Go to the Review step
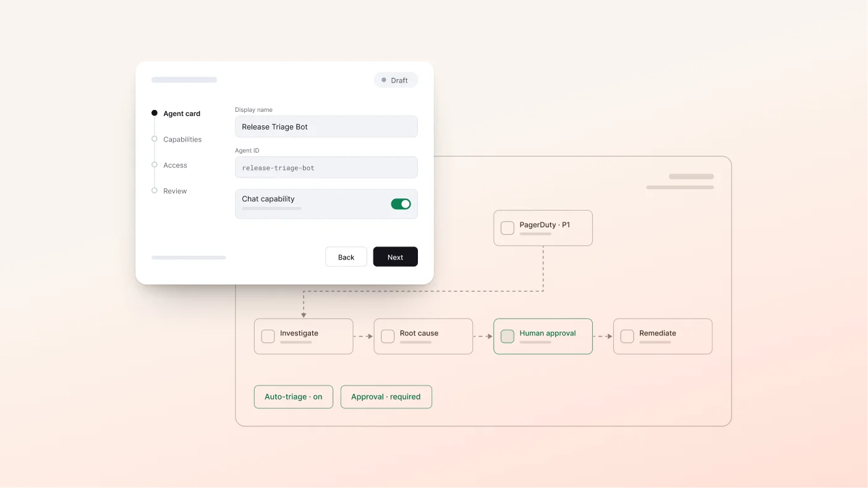The image size is (868, 488). point(175,191)
